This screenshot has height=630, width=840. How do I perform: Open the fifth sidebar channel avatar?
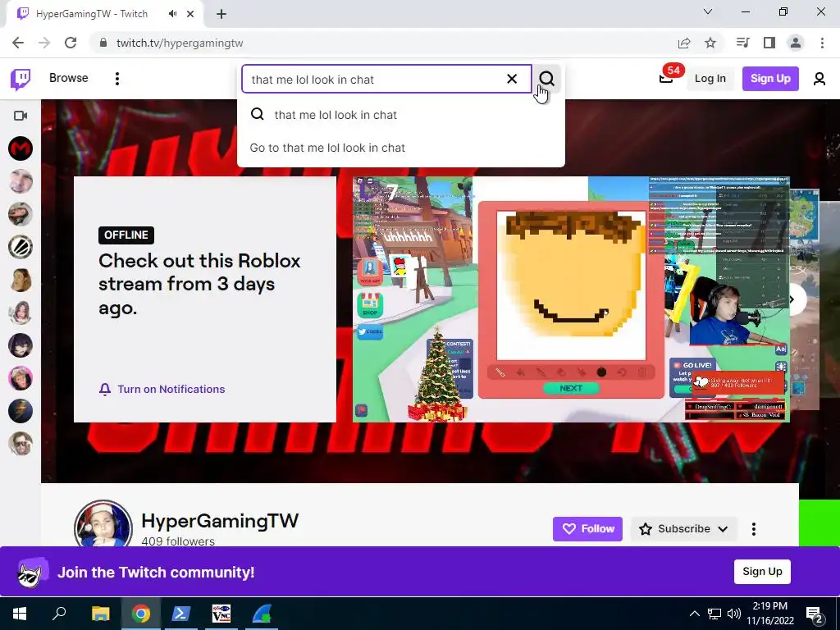coord(21,280)
